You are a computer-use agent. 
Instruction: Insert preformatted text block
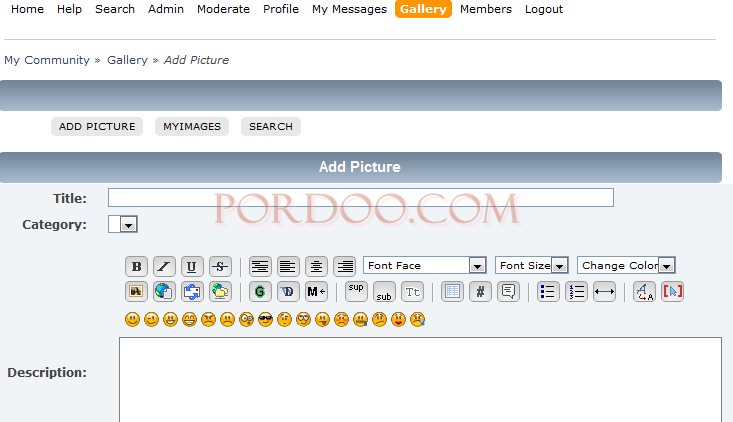[x=260, y=266]
